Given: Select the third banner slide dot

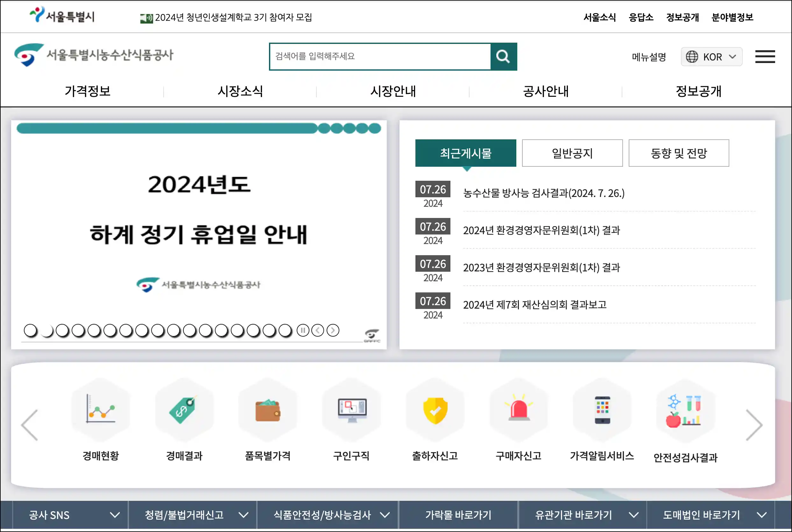Looking at the screenshot, I should click(62, 331).
